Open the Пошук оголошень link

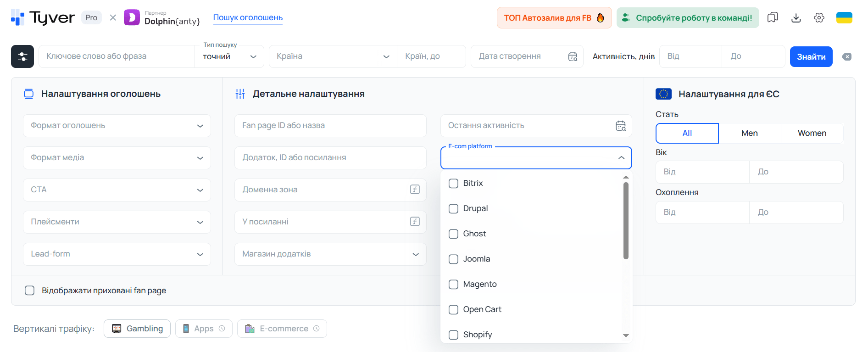pos(248,17)
